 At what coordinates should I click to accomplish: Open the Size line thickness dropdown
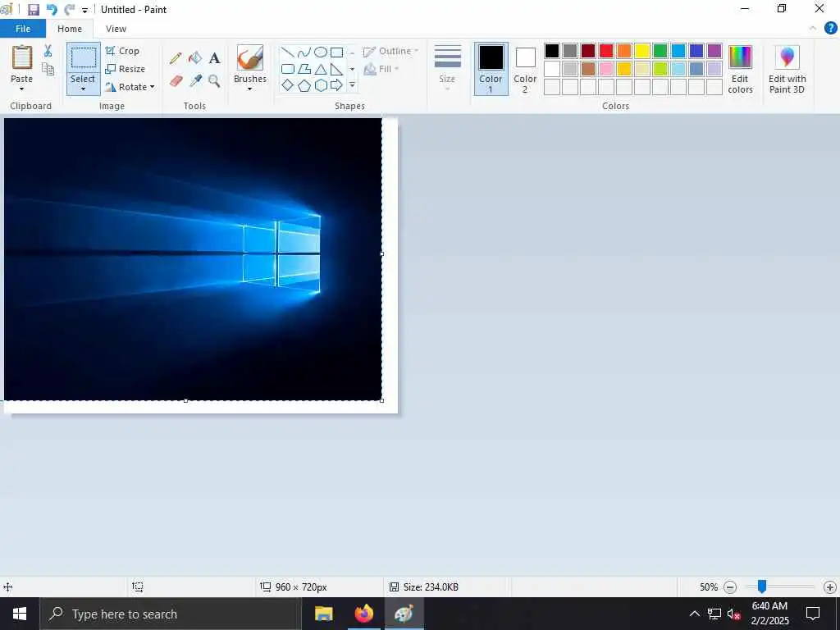pos(447,69)
